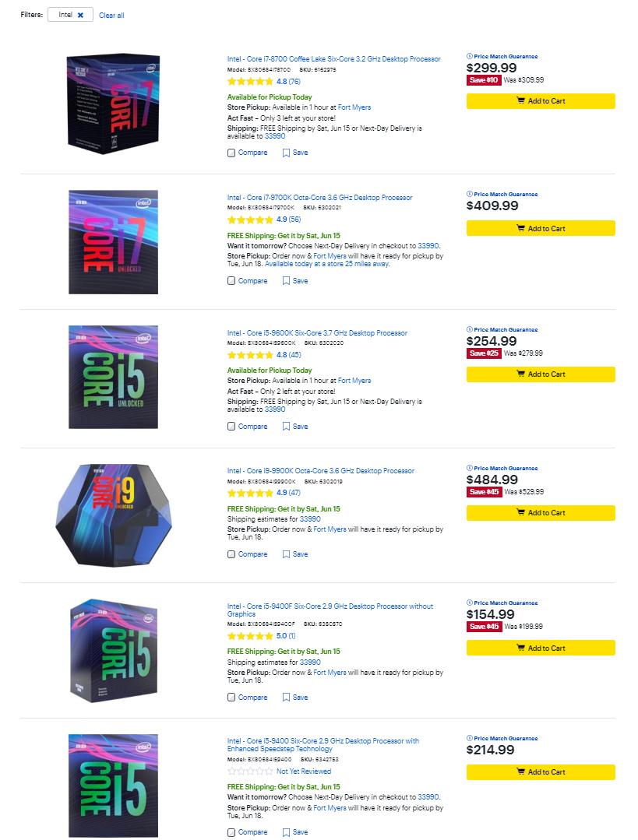Add the $154.99 Core i5-9400F to cart
The image size is (638, 840).
click(541, 648)
